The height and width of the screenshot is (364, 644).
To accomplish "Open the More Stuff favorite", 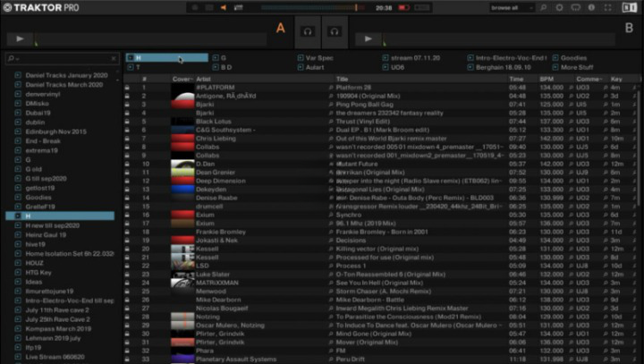I will [x=573, y=67].
